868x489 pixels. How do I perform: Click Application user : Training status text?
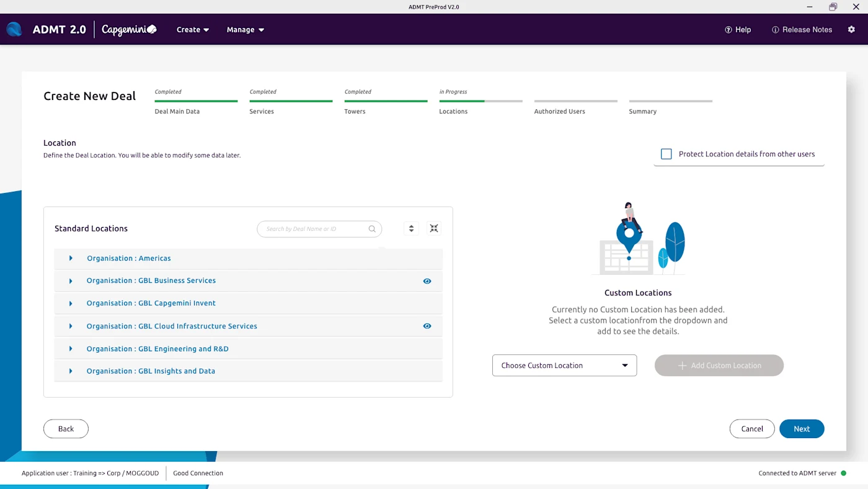[x=90, y=473]
